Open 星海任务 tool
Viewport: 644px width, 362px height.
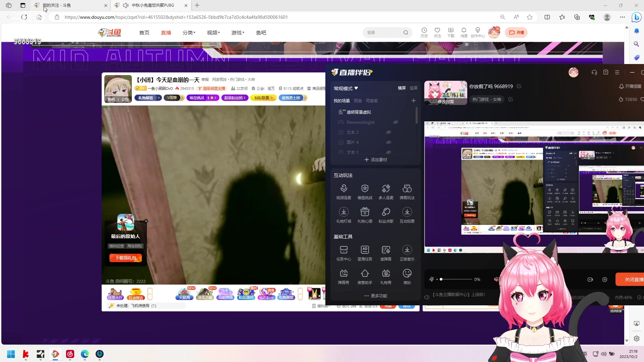365,253
